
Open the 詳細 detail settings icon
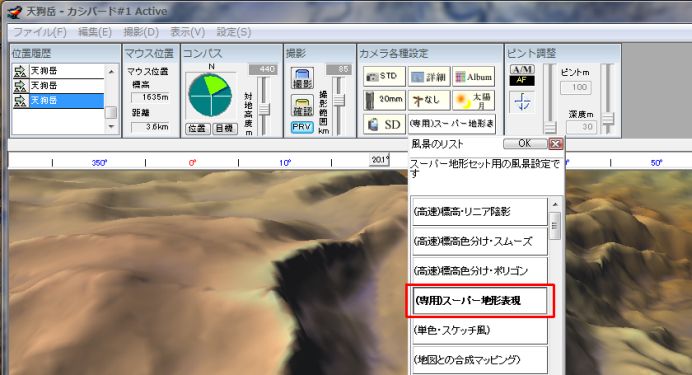click(x=429, y=76)
